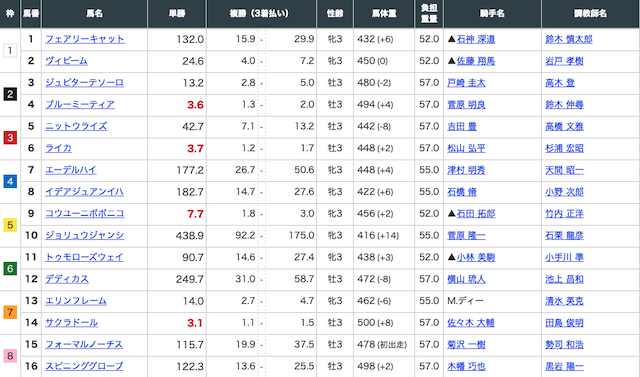Click jockey 横山 琉人 link
Image resolution: width=640 pixels, height=377 pixels.
coord(466,279)
